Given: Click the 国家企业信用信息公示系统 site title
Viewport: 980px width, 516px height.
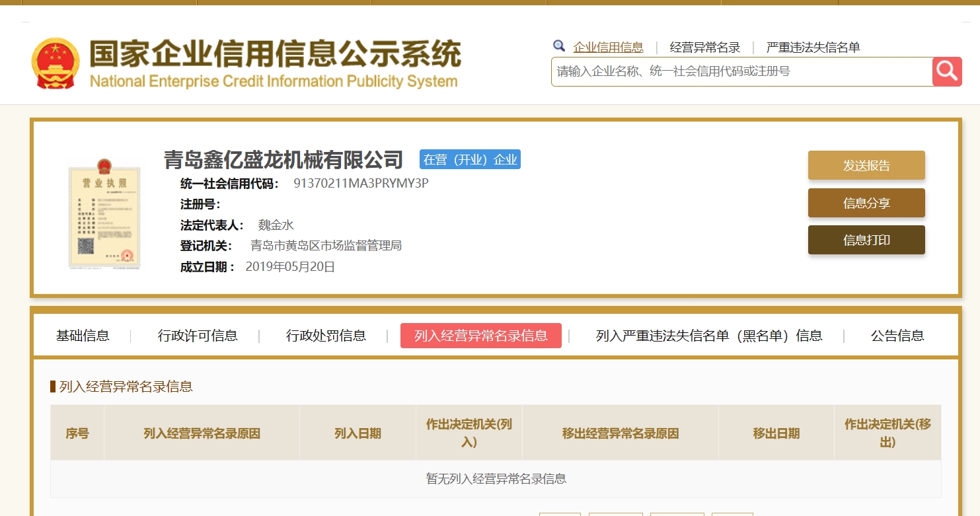Looking at the screenshot, I should (x=275, y=54).
